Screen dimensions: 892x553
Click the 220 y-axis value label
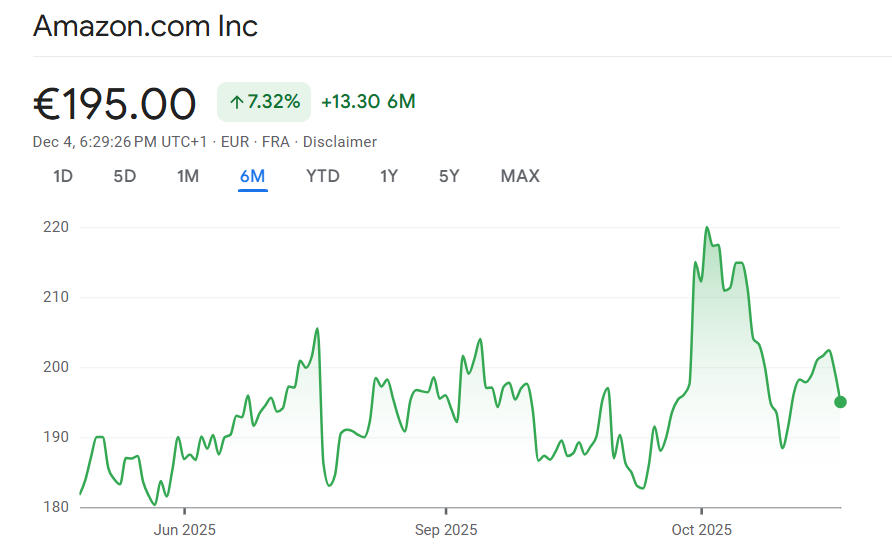56,227
